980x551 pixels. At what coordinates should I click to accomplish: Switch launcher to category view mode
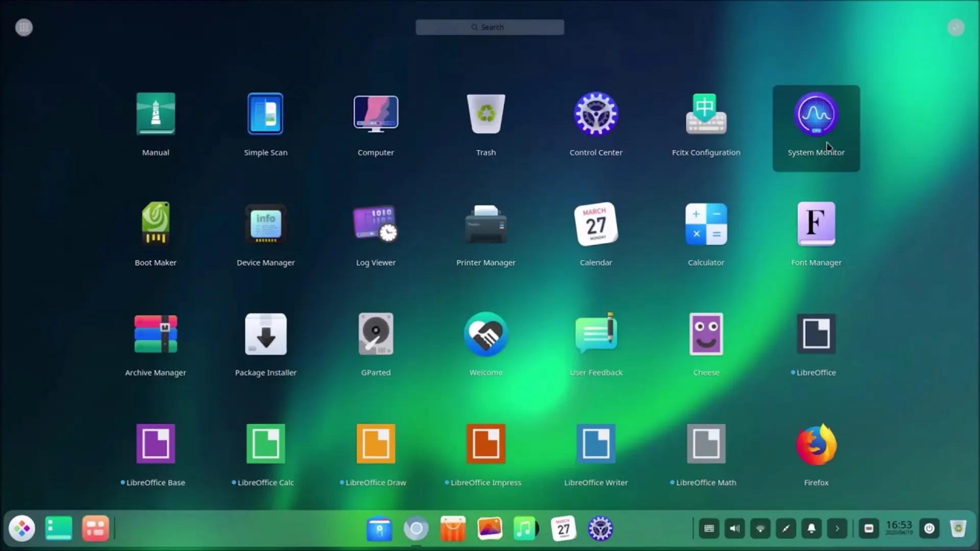24,27
